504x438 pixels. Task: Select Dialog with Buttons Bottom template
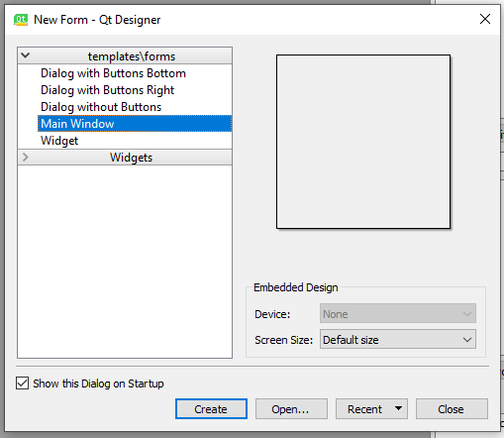coord(113,73)
